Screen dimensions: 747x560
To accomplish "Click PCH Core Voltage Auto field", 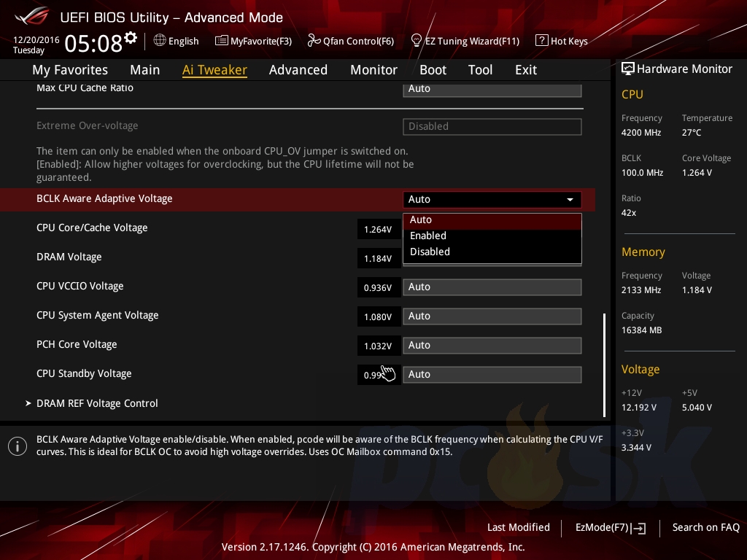I will [492, 345].
